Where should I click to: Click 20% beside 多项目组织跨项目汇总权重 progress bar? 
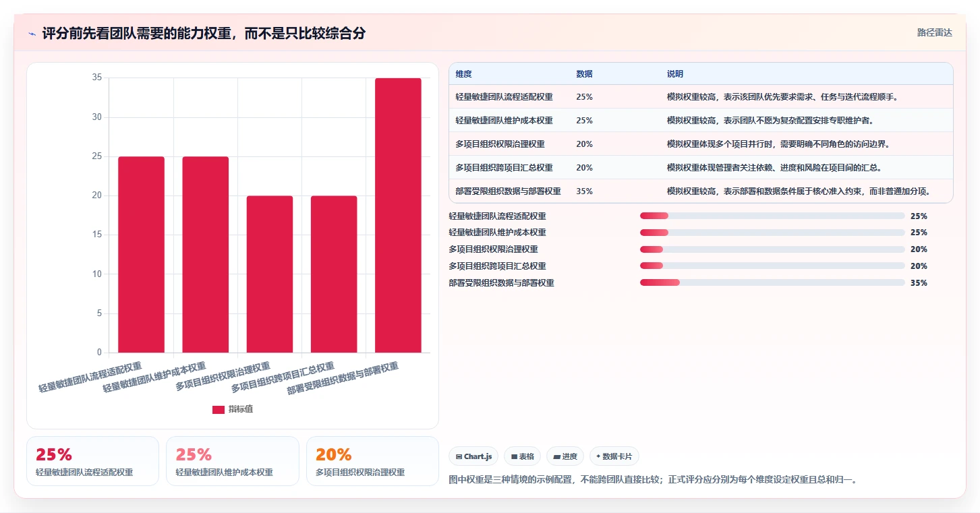point(919,266)
